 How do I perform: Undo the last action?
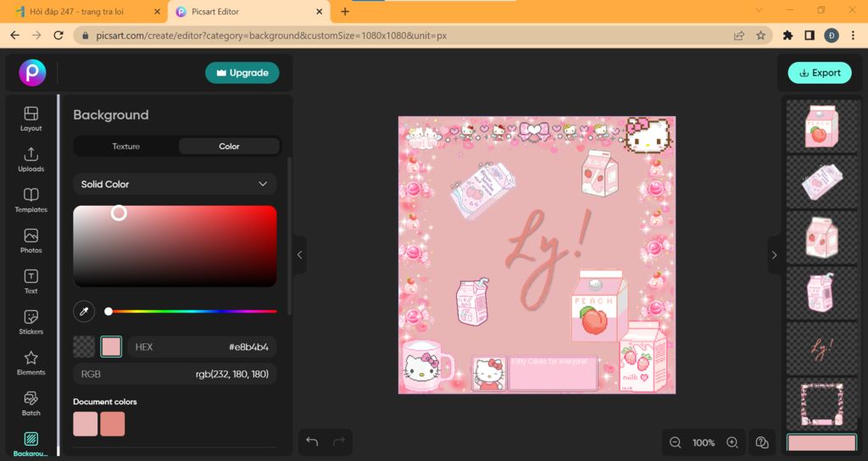312,442
